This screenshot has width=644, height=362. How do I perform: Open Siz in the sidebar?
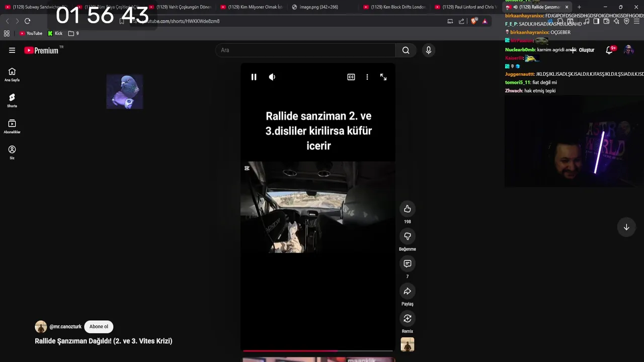[12, 152]
